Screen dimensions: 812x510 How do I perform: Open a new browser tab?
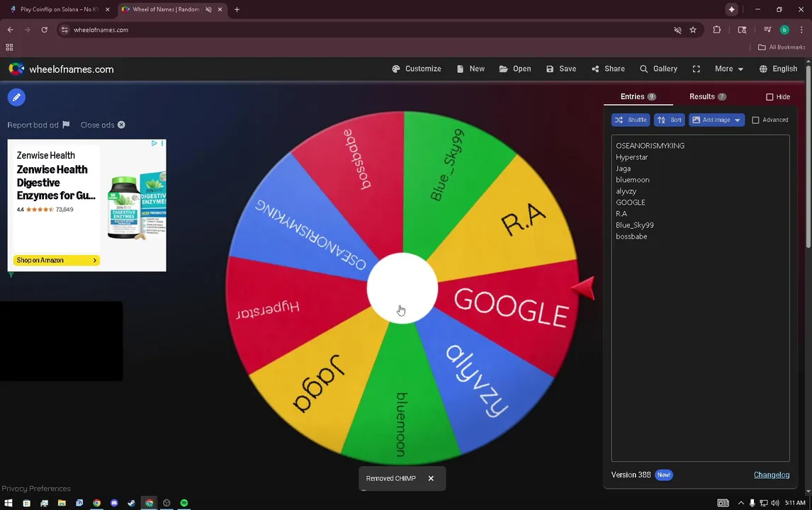[237, 9]
